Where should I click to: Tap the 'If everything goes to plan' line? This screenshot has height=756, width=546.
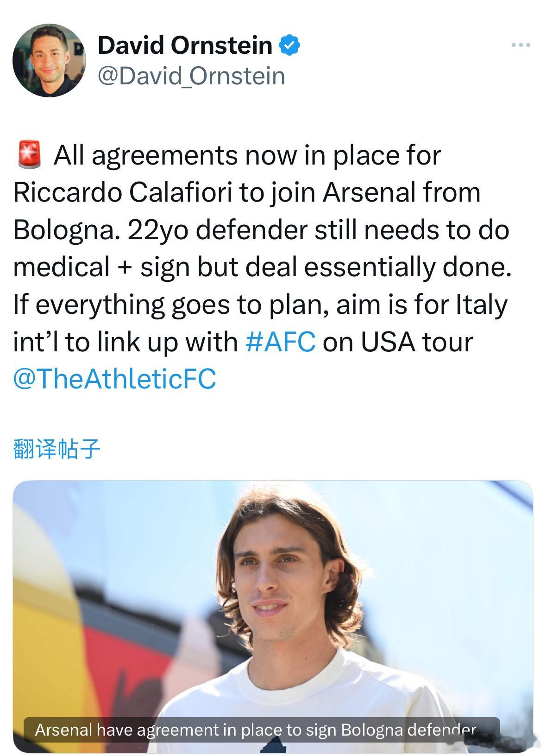pos(260,305)
